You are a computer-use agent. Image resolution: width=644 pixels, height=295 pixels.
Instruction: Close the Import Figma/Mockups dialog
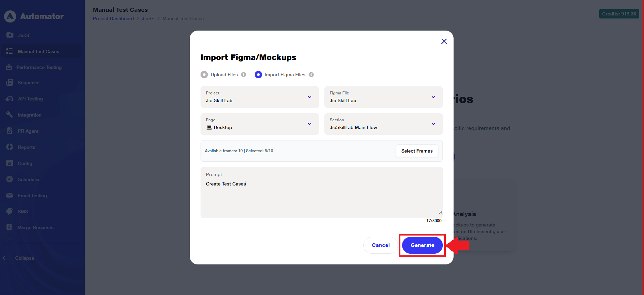pos(444,41)
